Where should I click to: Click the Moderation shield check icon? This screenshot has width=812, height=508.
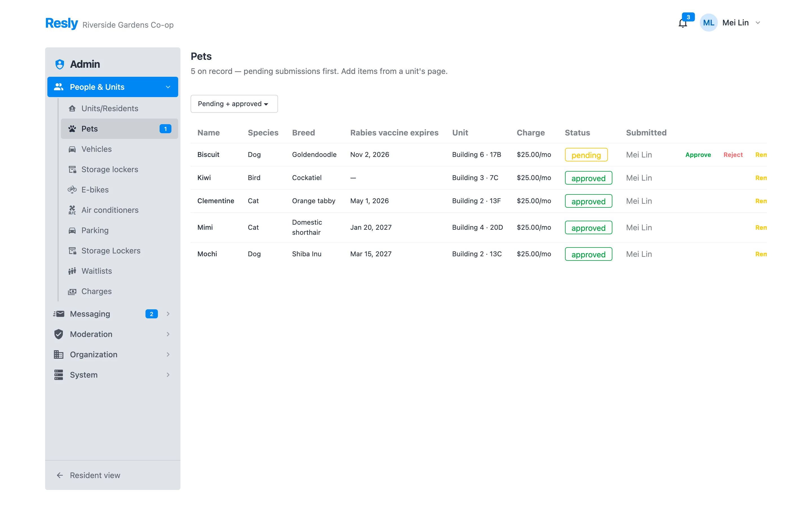click(x=59, y=334)
